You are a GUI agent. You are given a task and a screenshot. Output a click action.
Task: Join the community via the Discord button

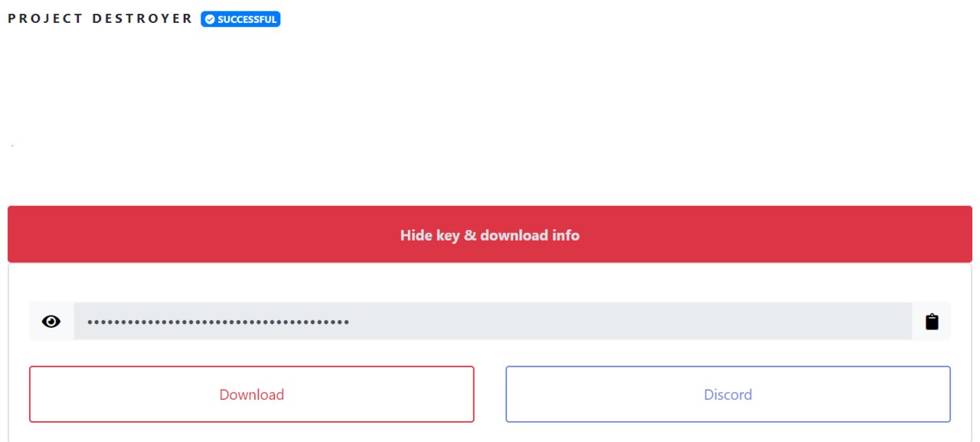pyautogui.click(x=728, y=395)
